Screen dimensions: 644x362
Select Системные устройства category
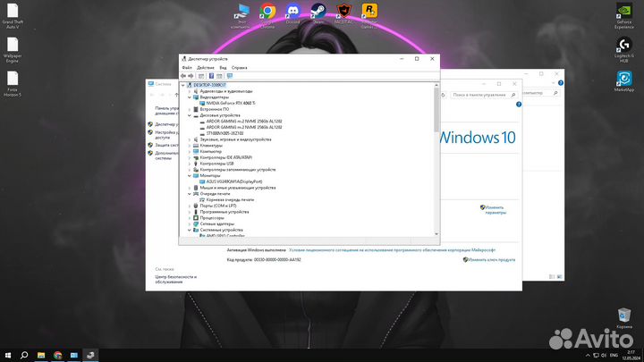(221, 230)
